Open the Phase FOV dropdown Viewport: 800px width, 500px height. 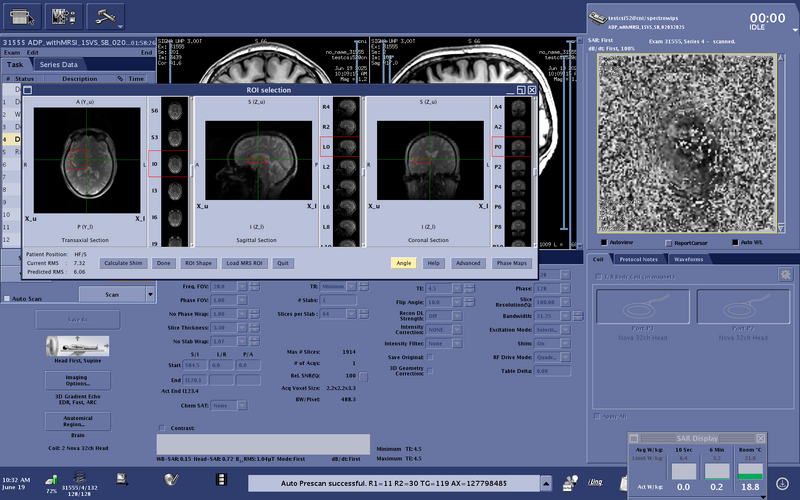pos(242,300)
